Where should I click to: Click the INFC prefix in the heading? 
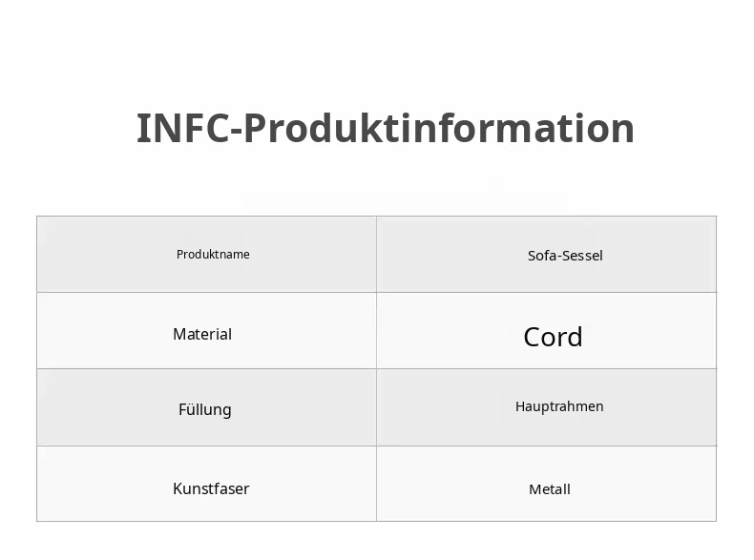tap(182, 129)
